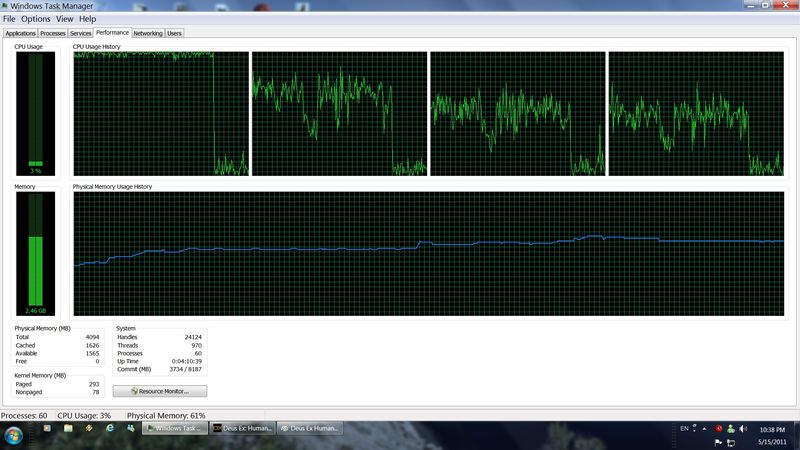This screenshot has height=450, width=800.
Task: Switch to the Processes tab
Action: pyautogui.click(x=53, y=33)
